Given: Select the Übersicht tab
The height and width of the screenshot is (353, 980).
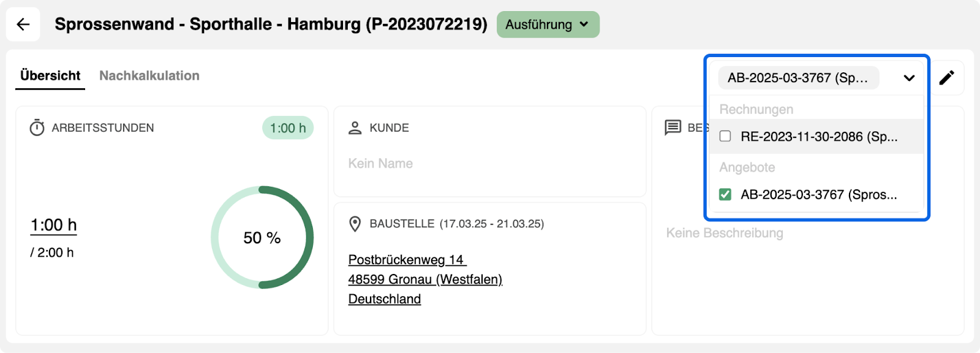Looking at the screenshot, I should [x=50, y=75].
